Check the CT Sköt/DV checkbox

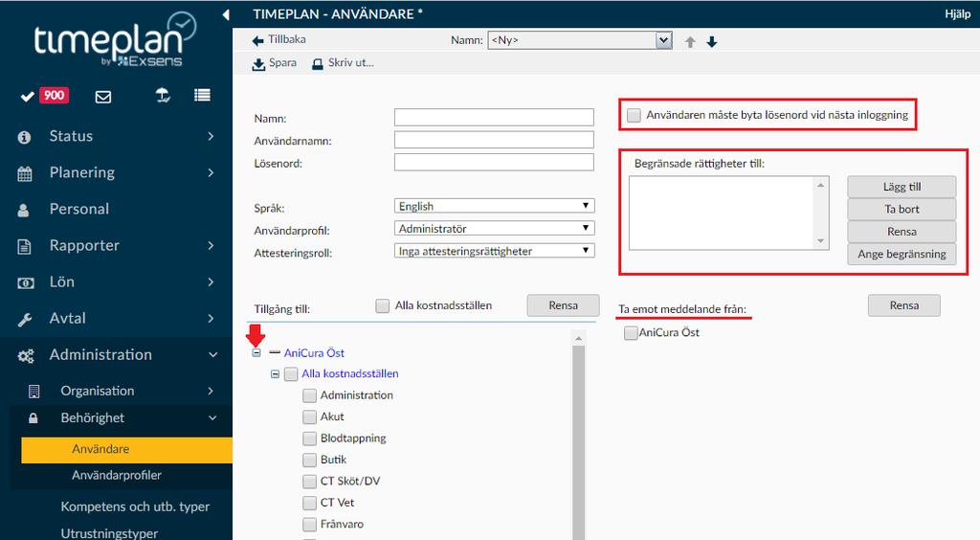(309, 482)
